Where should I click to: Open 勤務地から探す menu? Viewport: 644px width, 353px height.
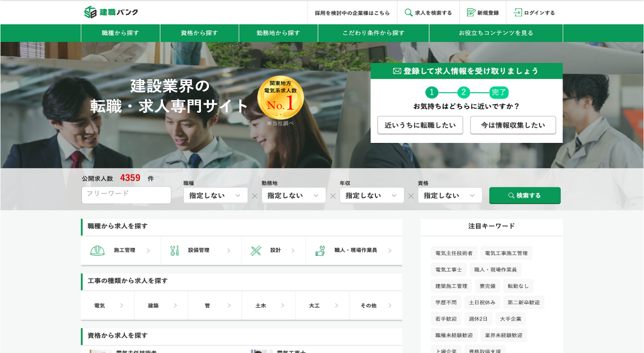pos(278,33)
